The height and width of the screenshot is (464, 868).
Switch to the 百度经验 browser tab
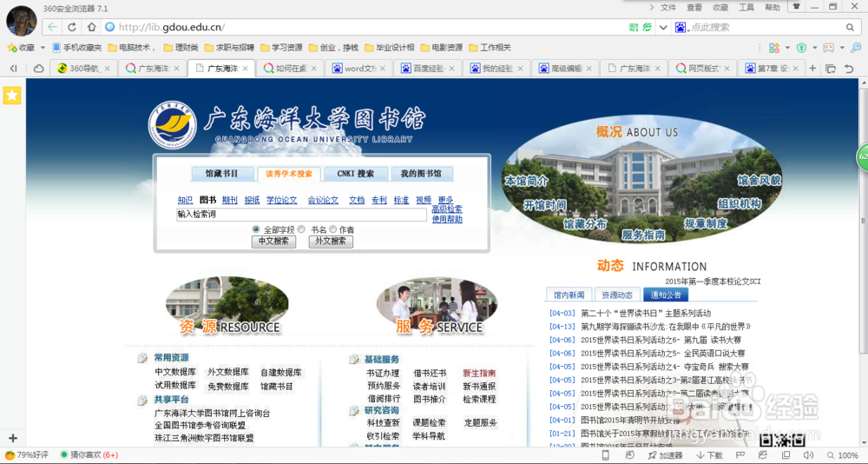point(429,69)
